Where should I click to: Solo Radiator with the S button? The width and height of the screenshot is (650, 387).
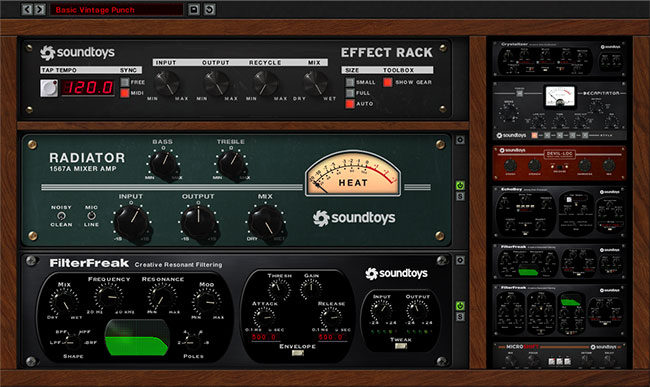click(x=460, y=196)
